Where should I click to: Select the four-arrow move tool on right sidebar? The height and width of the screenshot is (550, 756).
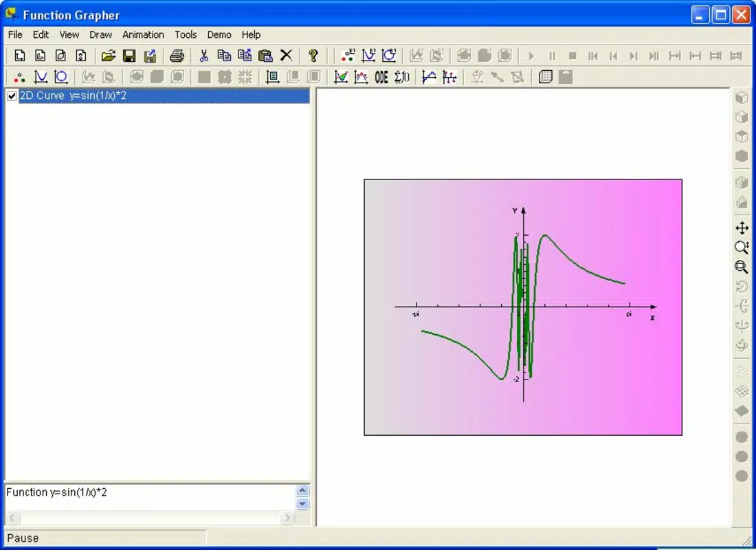pos(742,228)
